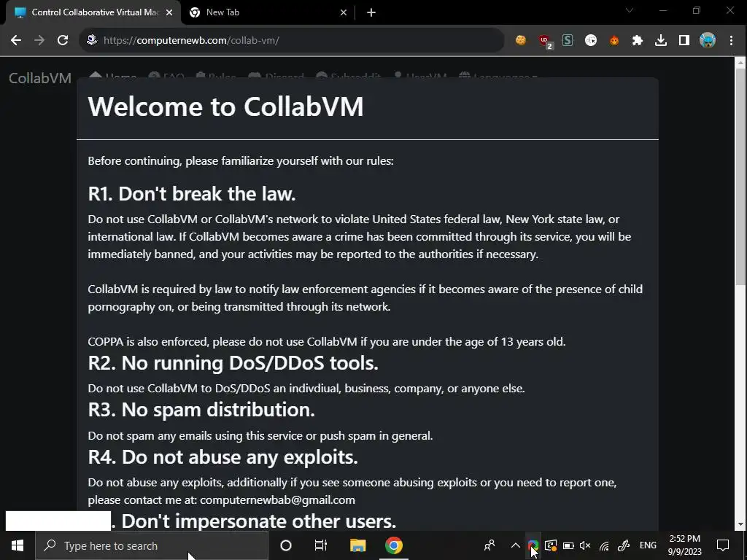Launch File Explorer from the taskbar

pyautogui.click(x=357, y=545)
